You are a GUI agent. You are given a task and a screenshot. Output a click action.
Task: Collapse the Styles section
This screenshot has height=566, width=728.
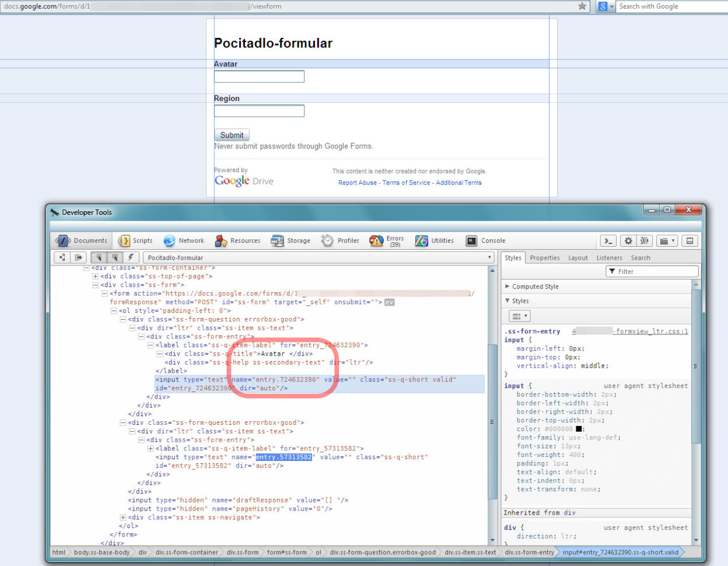[x=507, y=301]
